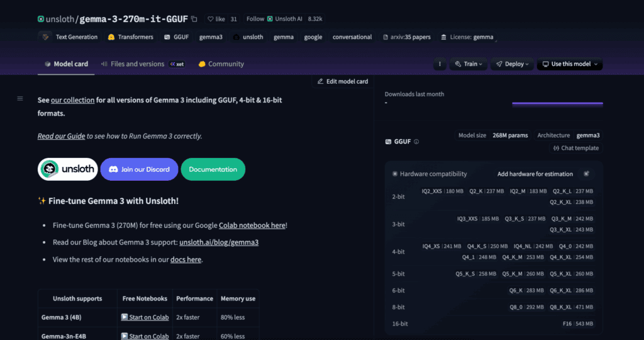
Task: Select the Q4_0 242 MB quantization
Action: 576,246
